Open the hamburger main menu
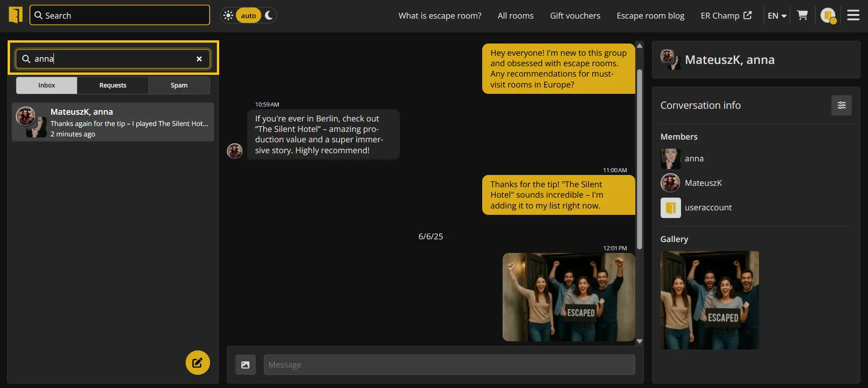 tap(853, 15)
